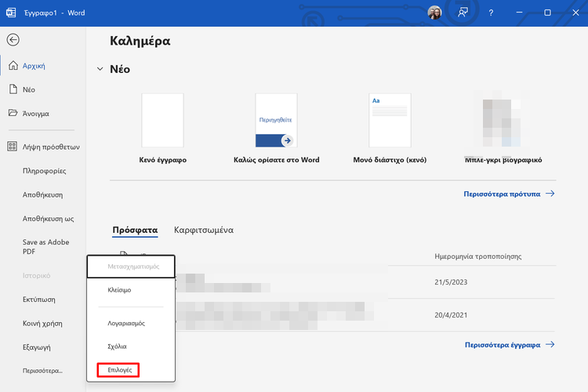Open the recent document dated 20/4/2021
Viewport: 588px width, 392px height.
tap(365, 315)
